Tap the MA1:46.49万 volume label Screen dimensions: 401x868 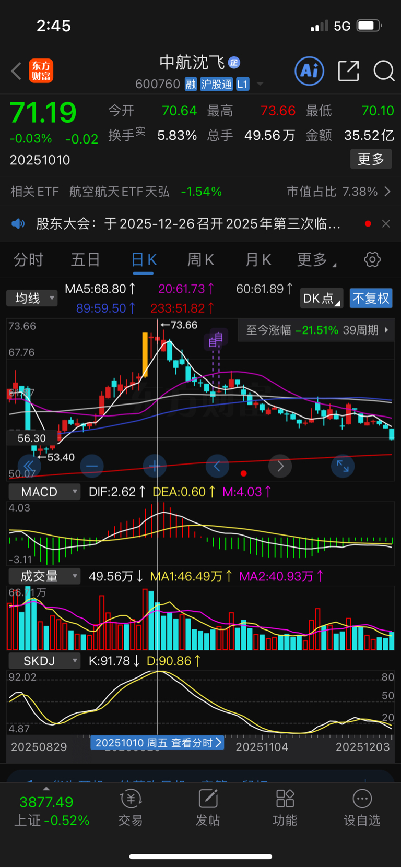pyautogui.click(x=192, y=576)
